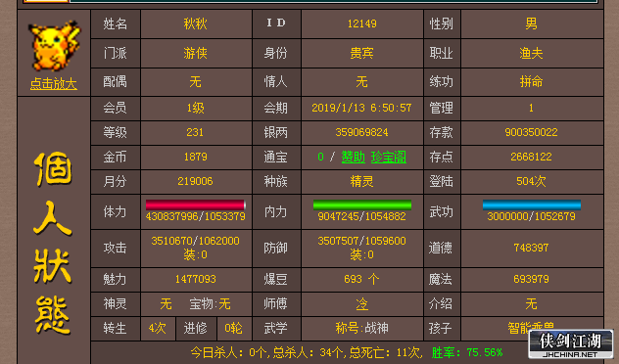Select the level value 231
The image size is (619, 364).
point(195,132)
